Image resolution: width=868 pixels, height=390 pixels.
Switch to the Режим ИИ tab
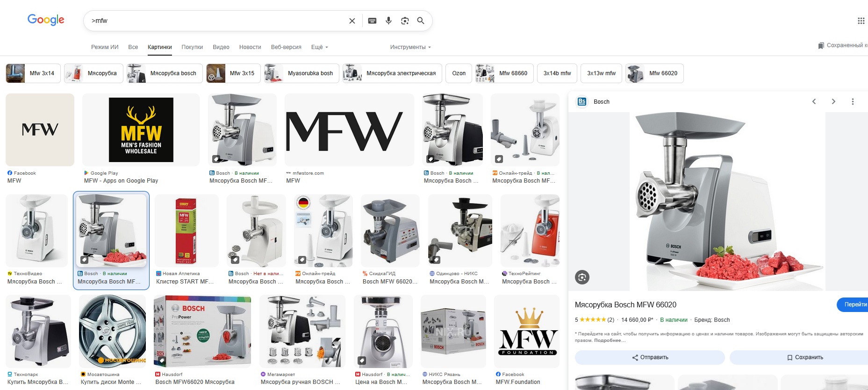click(x=105, y=47)
